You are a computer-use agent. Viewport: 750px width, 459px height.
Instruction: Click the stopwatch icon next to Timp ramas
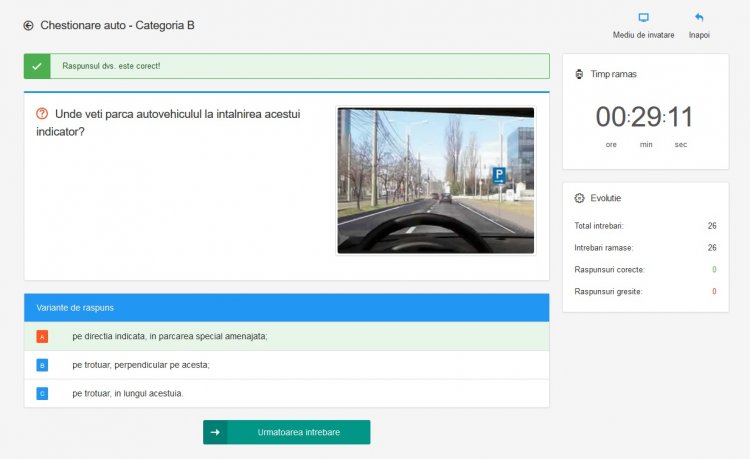(579, 74)
